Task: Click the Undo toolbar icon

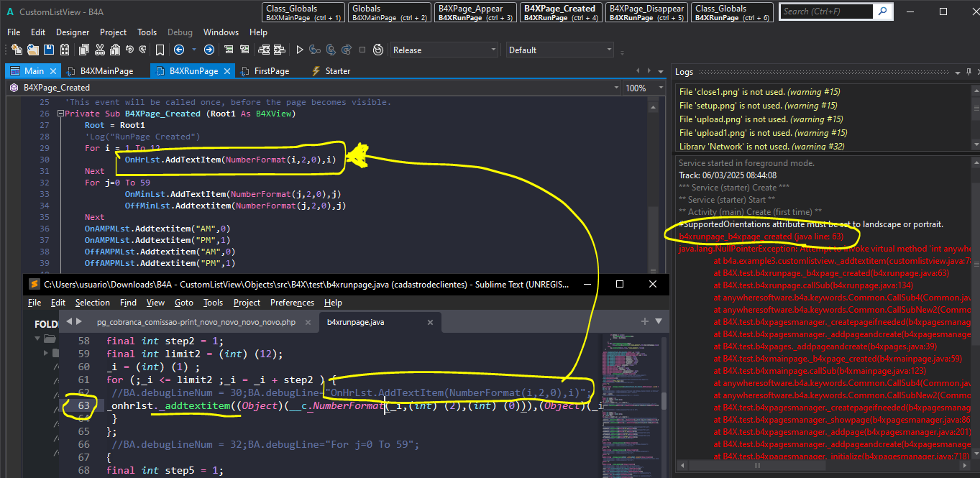Action: (130, 50)
